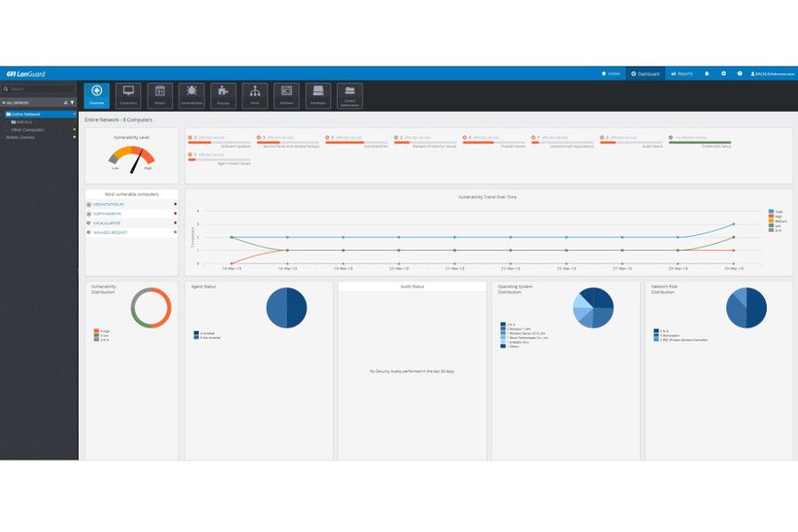
Task: Open the Vulnerabilities bug icon view
Action: coord(192,96)
